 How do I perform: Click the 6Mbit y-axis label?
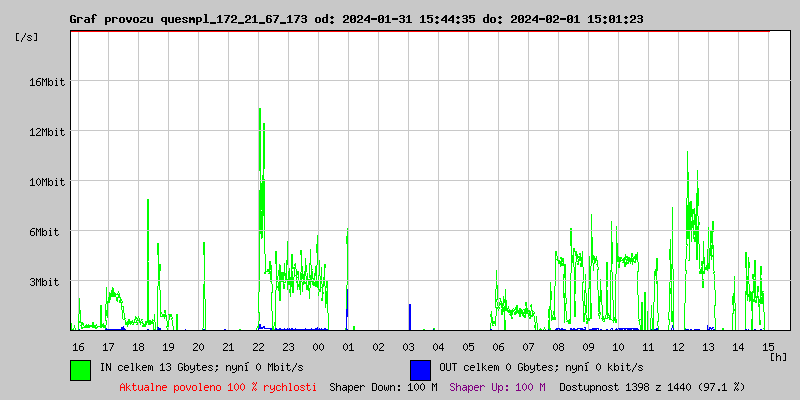point(48,232)
